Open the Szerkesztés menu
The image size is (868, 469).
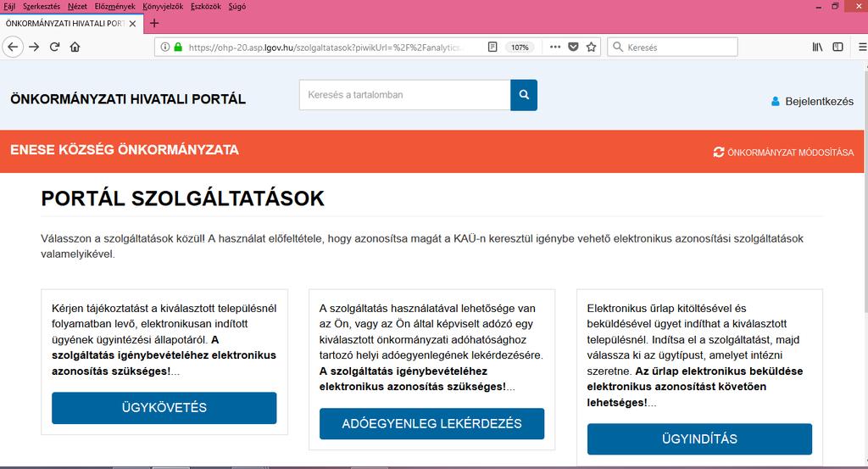(x=42, y=7)
